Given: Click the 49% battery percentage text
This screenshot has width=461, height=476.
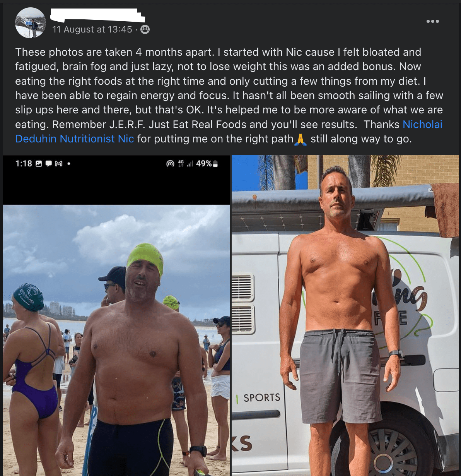Looking at the screenshot, I should (204, 164).
